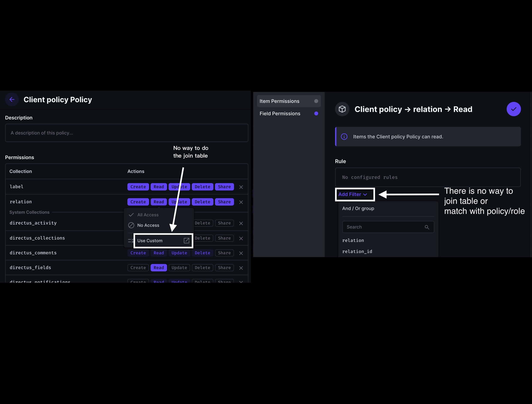
Task: Remove the label collection row
Action: pyautogui.click(x=241, y=187)
